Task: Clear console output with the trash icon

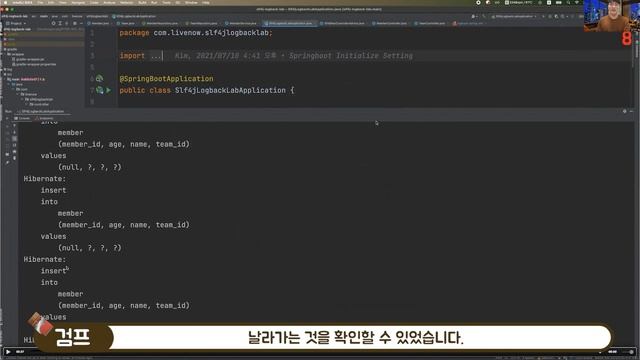Action: 14,158
